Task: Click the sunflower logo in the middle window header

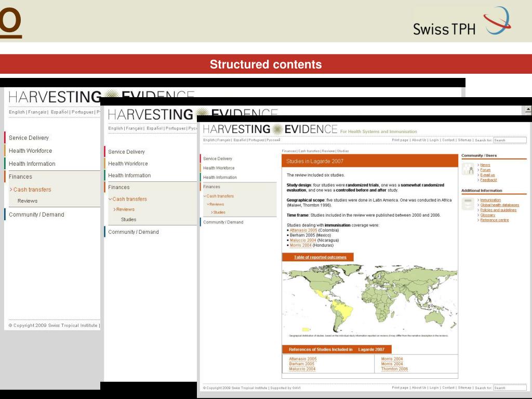Action: click(x=202, y=113)
